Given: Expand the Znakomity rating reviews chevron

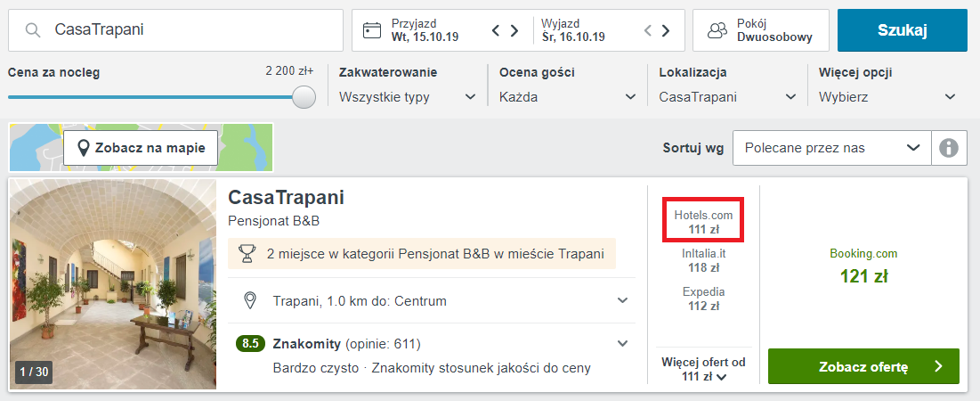Looking at the screenshot, I should pos(622,343).
